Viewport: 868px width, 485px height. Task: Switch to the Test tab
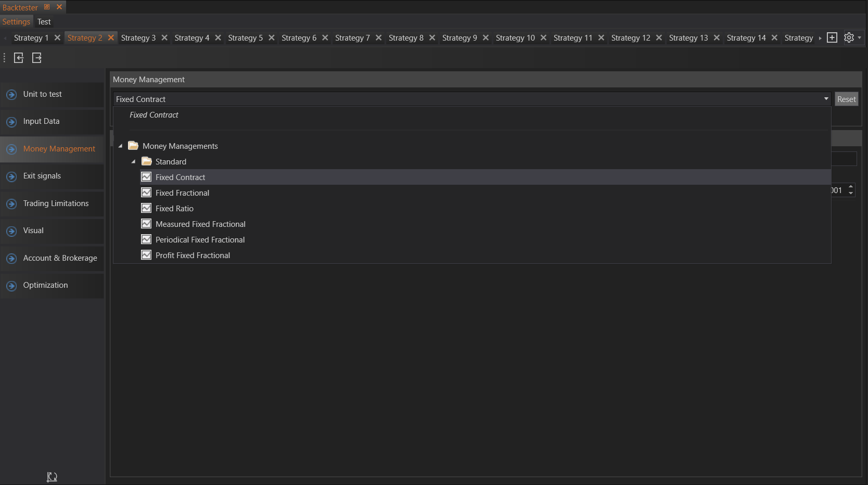(44, 22)
